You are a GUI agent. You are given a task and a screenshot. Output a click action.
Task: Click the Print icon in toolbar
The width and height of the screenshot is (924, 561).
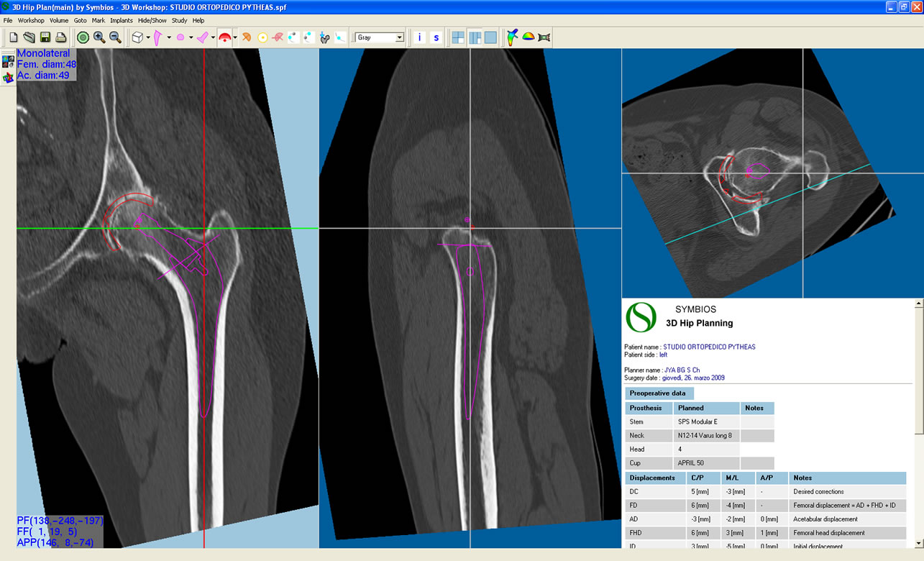tap(61, 37)
